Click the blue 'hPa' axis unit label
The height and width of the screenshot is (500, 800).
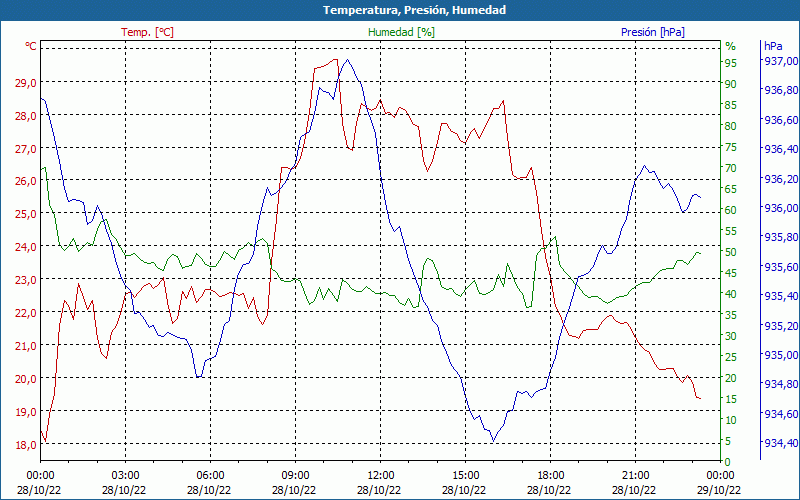click(773, 46)
